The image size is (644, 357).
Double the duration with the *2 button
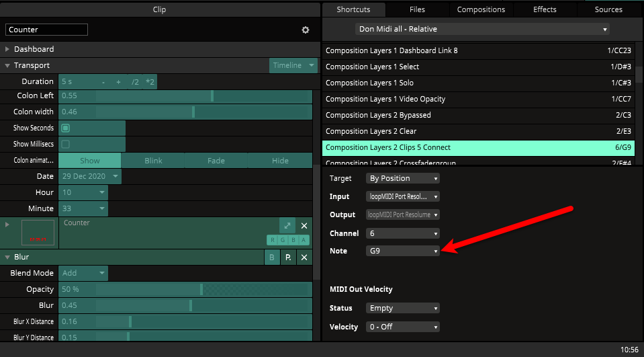tap(150, 82)
